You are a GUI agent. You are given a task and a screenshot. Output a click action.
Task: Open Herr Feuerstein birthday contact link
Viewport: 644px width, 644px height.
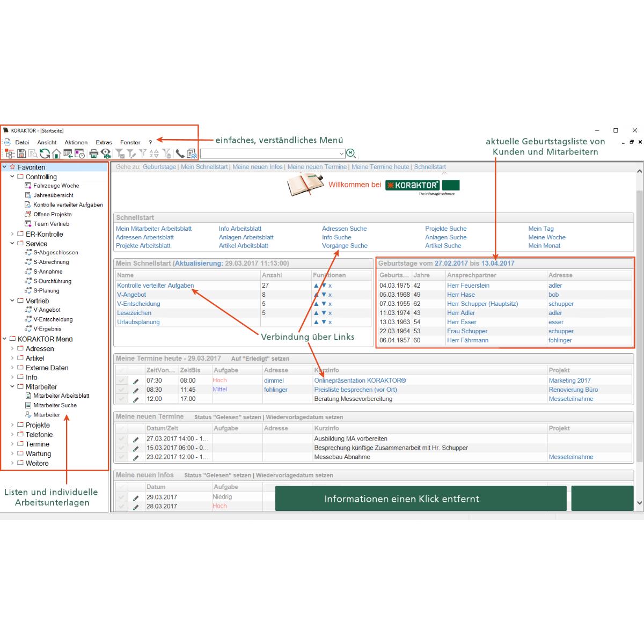click(468, 286)
